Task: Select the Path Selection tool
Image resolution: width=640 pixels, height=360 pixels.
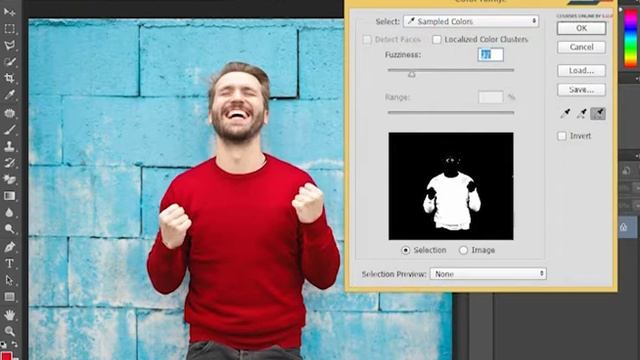Action: coord(9,280)
